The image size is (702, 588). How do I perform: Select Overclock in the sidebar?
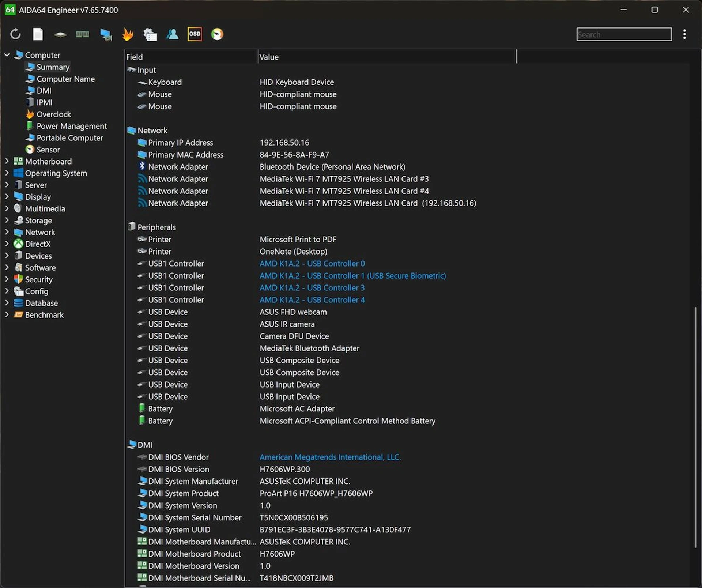coord(48,114)
